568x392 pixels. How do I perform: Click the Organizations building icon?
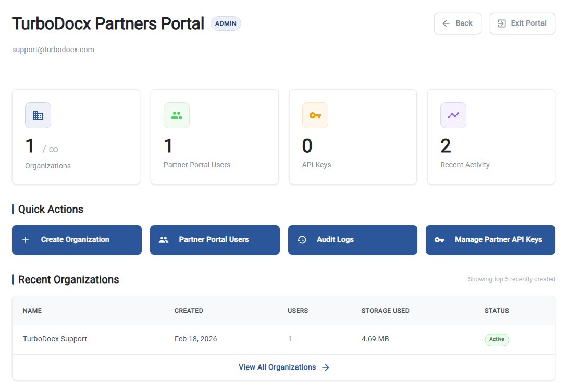coord(38,115)
